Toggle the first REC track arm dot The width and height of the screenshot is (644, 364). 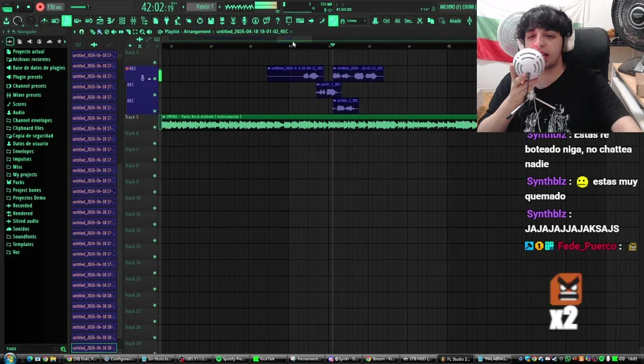(127, 68)
